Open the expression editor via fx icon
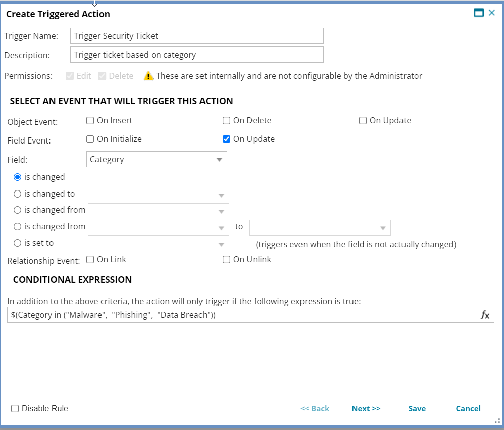Screen dimensions: 504x430 point(485,315)
